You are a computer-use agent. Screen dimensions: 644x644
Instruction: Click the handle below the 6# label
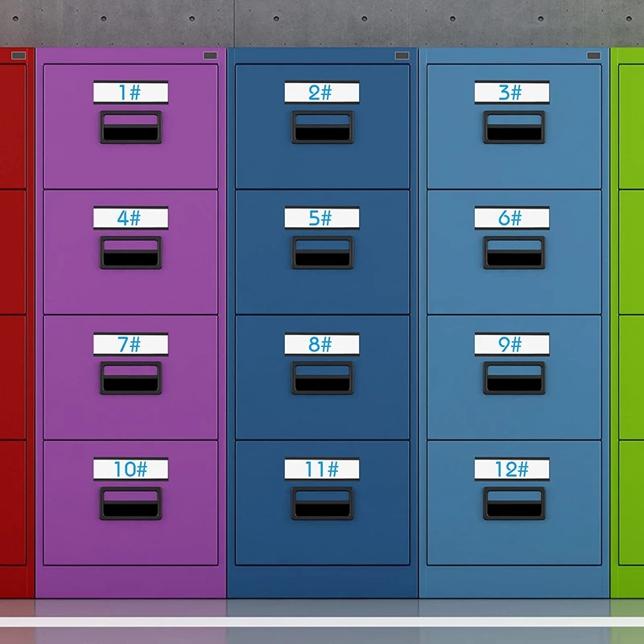click(x=514, y=253)
